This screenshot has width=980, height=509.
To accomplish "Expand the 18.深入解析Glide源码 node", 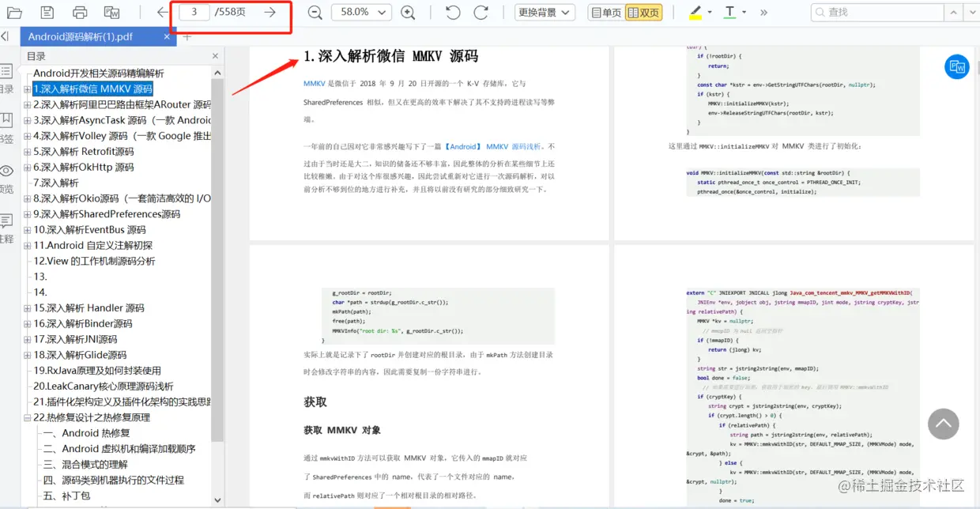I will coord(28,356).
